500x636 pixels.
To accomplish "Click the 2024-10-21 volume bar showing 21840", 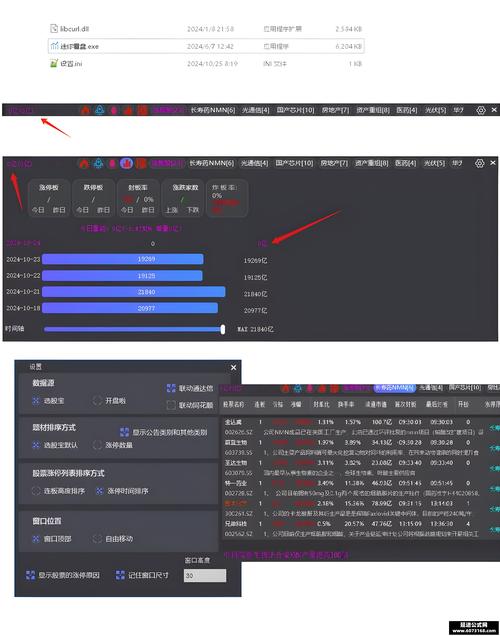I will (x=134, y=292).
